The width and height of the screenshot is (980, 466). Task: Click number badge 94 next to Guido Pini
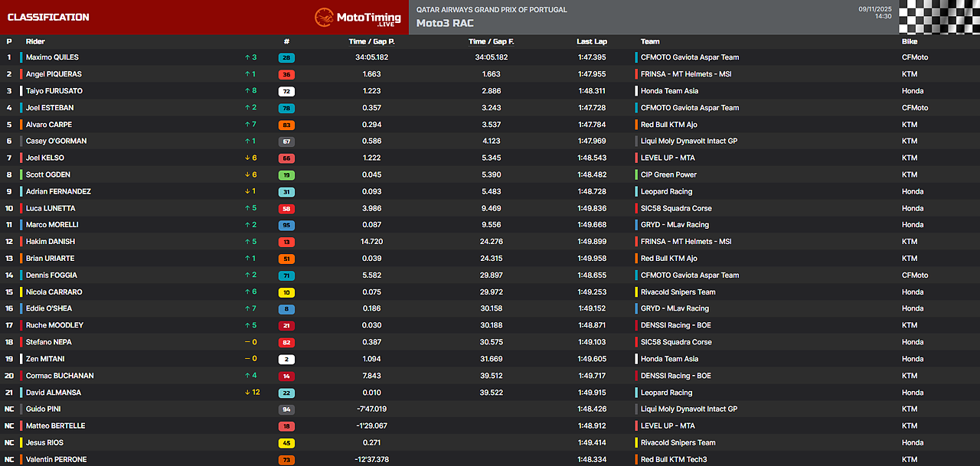coord(287,409)
